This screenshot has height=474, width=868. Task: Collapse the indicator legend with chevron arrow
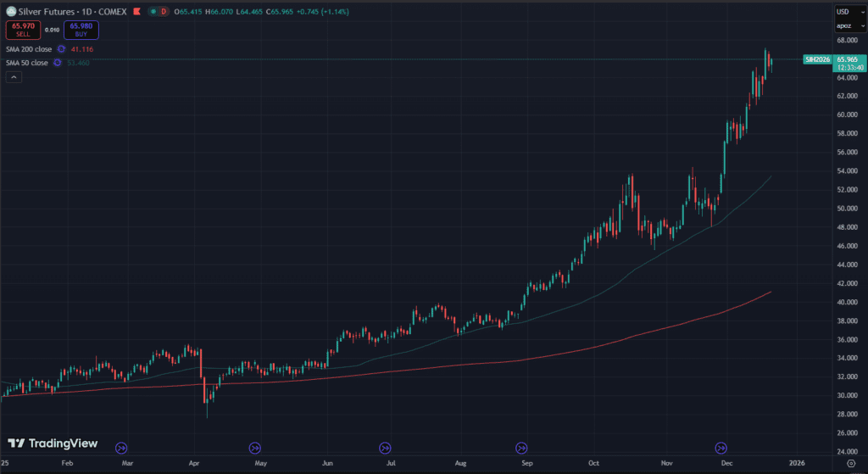coord(14,77)
